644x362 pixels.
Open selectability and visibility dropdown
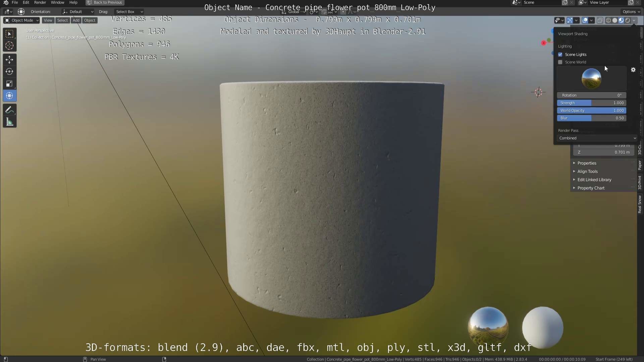click(x=559, y=20)
